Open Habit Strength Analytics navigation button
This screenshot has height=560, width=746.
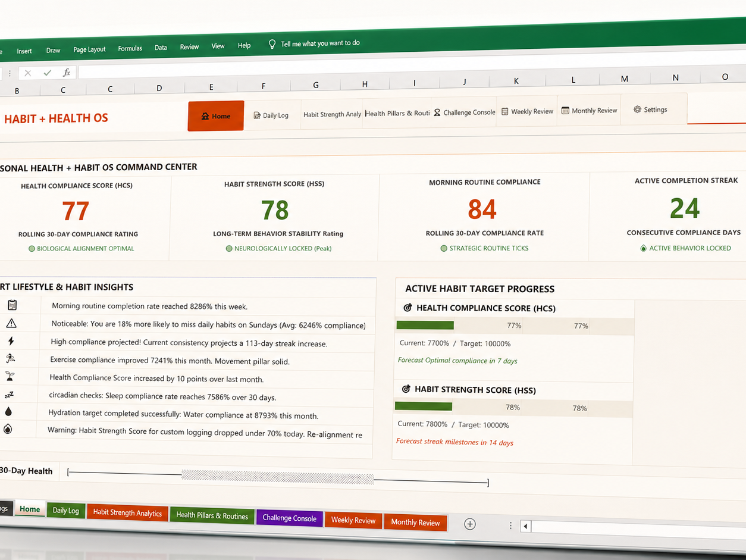[331, 114]
